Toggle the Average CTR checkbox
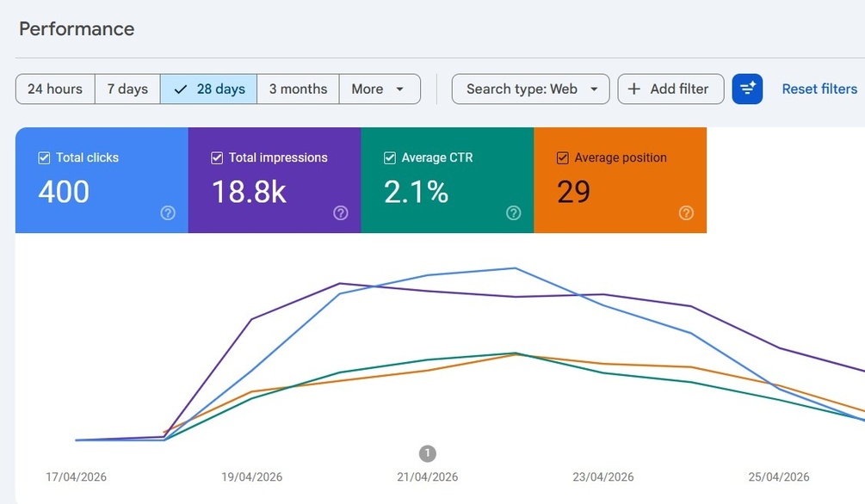The height and width of the screenshot is (504, 865). 390,158
